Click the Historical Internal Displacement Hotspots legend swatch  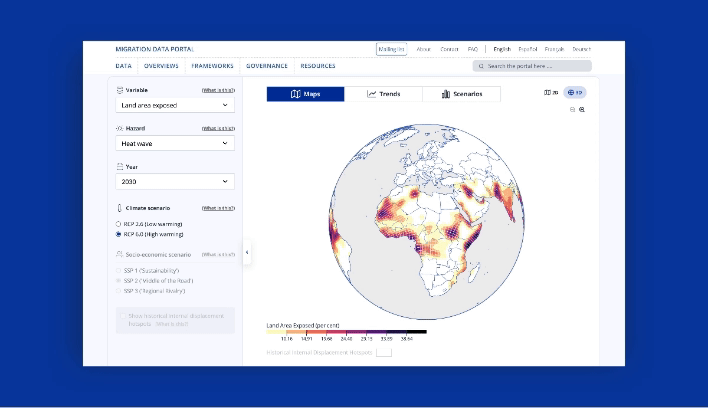(384, 352)
